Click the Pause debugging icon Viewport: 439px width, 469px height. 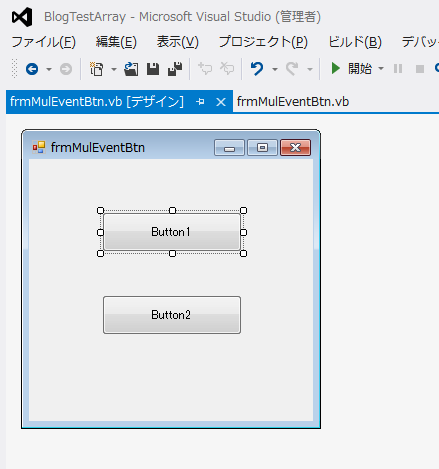pos(398,69)
